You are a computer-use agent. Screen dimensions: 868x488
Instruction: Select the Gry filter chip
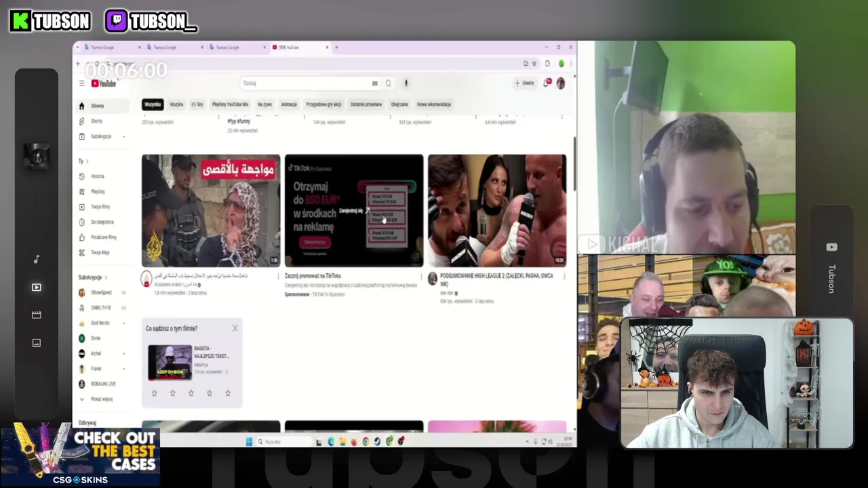click(197, 104)
